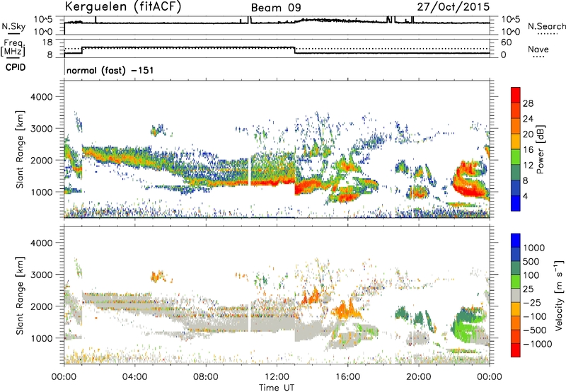Select the red bottom velocity colorbar segment

click(x=516, y=350)
